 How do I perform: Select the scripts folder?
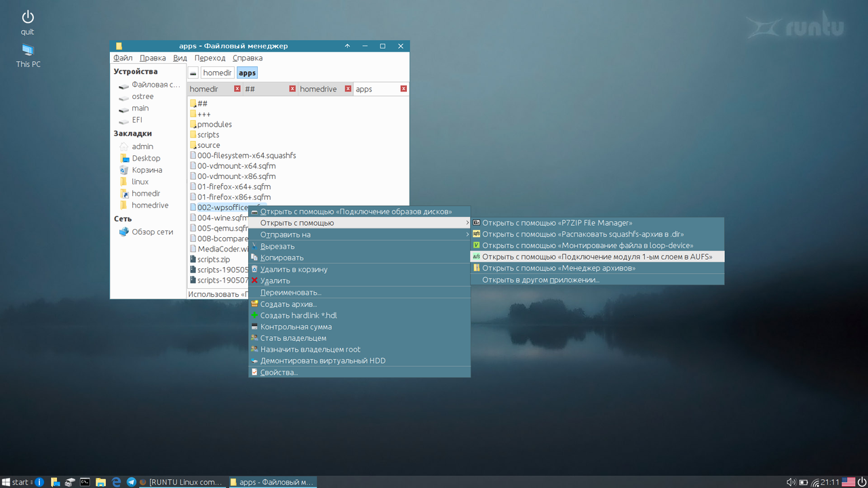205,135
